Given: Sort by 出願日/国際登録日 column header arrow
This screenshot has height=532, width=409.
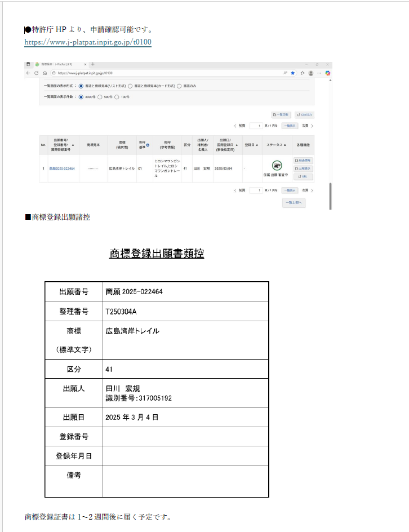Looking at the screenshot, I should (237, 145).
